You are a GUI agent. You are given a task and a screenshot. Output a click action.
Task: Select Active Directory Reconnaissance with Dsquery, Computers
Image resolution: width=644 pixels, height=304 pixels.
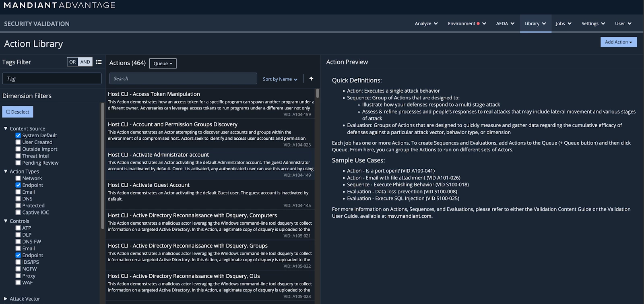click(x=211, y=225)
